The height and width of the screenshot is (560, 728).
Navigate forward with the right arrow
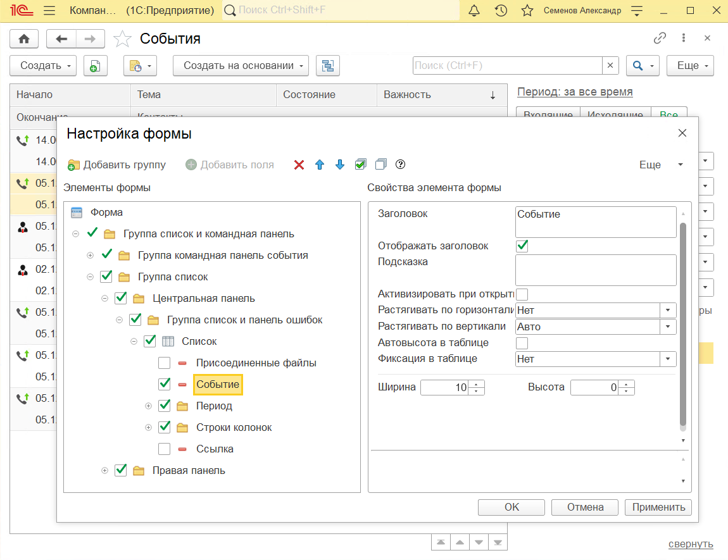(x=90, y=39)
